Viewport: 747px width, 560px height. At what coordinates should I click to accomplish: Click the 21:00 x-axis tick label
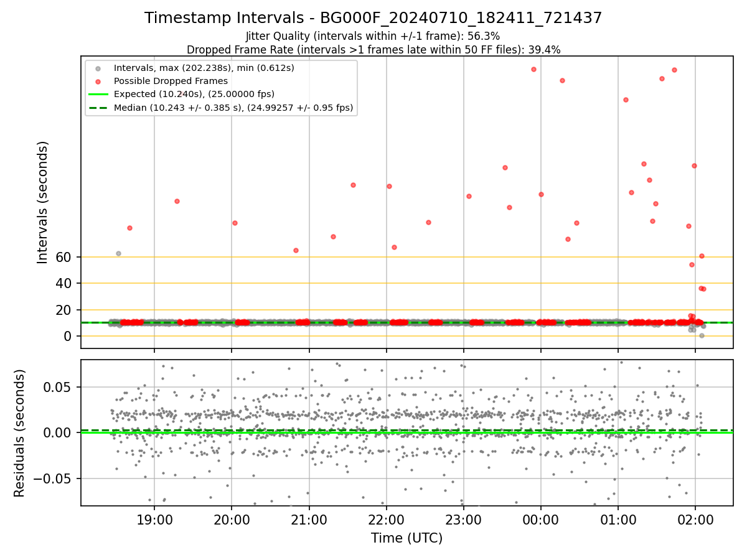pyautogui.click(x=309, y=520)
